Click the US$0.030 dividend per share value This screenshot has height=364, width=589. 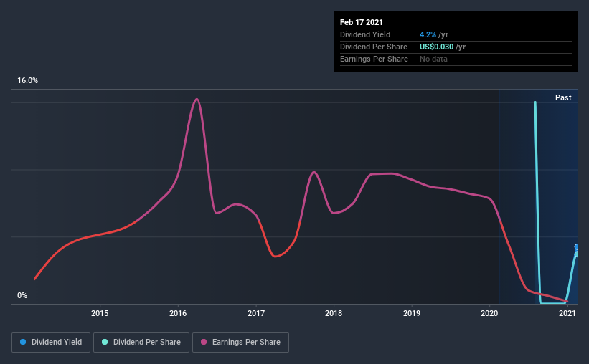click(x=436, y=47)
